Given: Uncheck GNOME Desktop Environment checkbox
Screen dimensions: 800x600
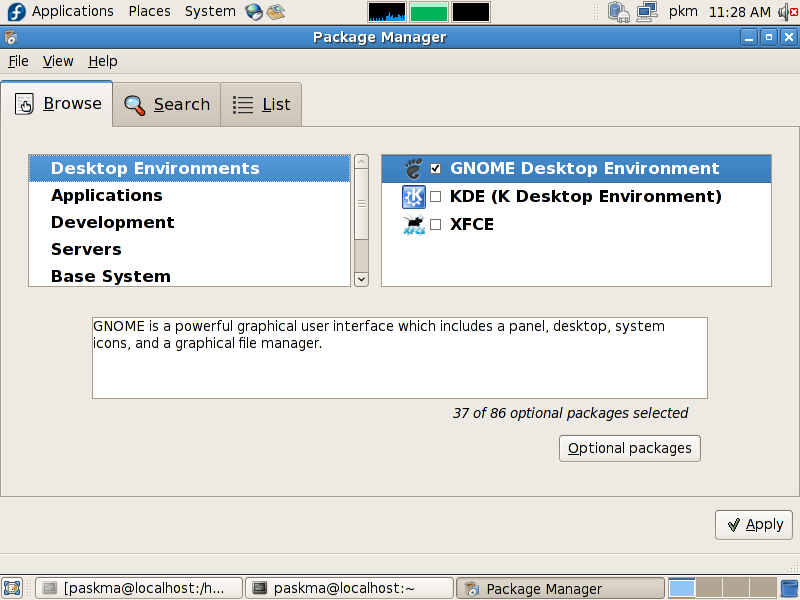Looking at the screenshot, I should (435, 168).
